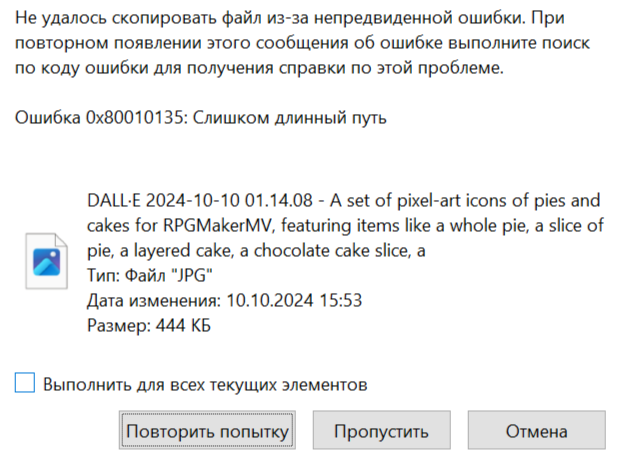
Task: Click the error code 0x80010135
Action: (x=135, y=117)
